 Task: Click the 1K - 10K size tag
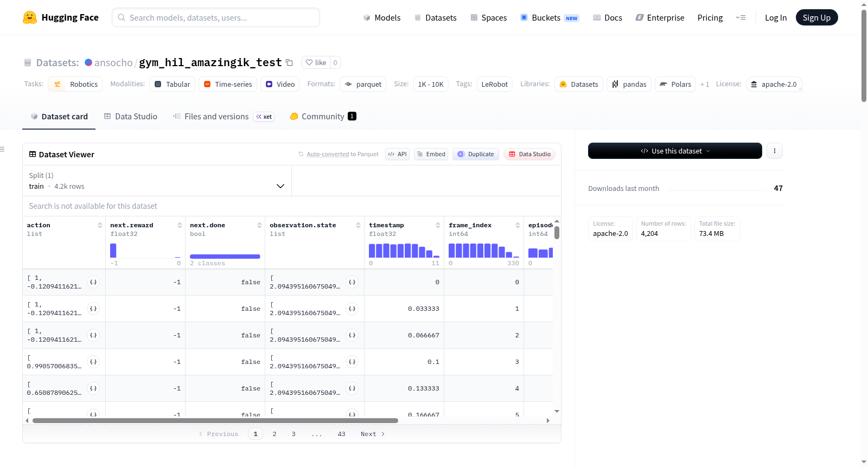click(x=431, y=84)
